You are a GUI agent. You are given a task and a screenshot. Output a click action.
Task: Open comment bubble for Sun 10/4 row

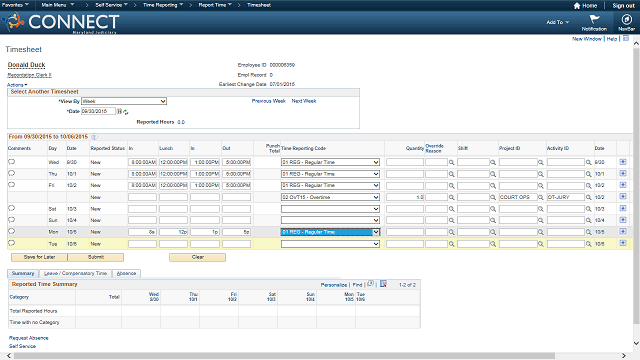click(11, 220)
